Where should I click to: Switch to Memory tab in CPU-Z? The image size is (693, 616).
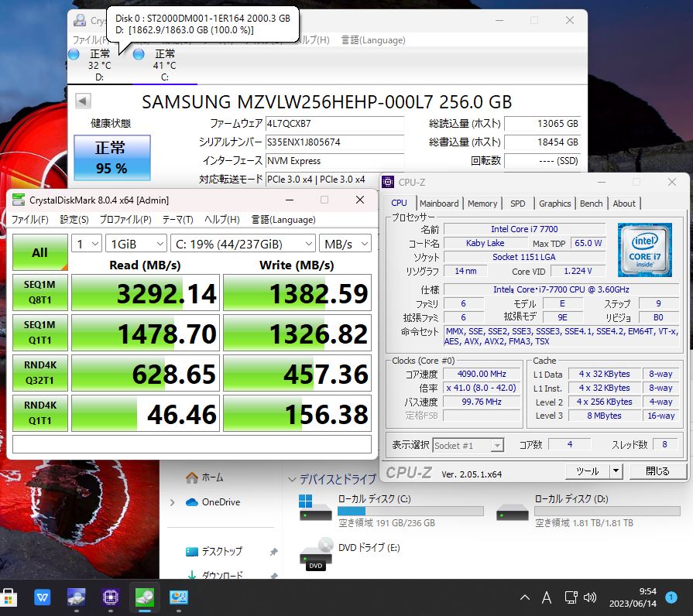[482, 204]
